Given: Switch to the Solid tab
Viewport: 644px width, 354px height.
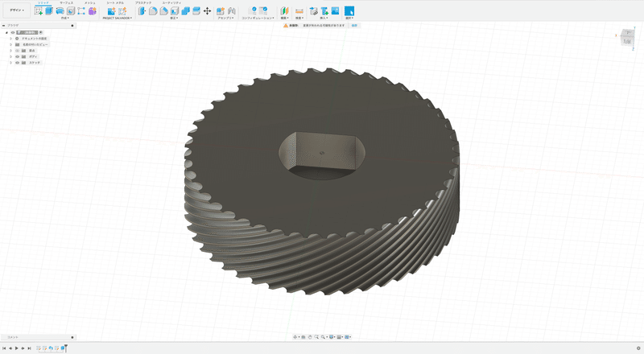Looking at the screenshot, I should 43,3.
